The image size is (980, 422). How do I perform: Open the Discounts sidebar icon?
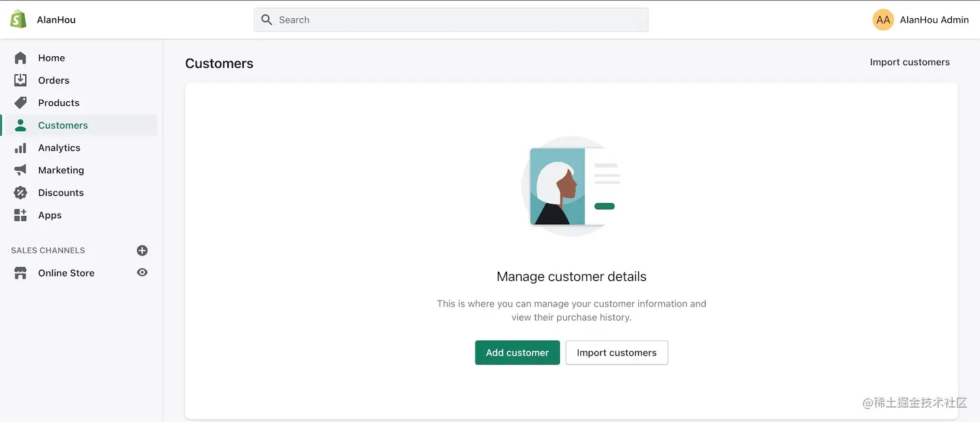tap(21, 192)
